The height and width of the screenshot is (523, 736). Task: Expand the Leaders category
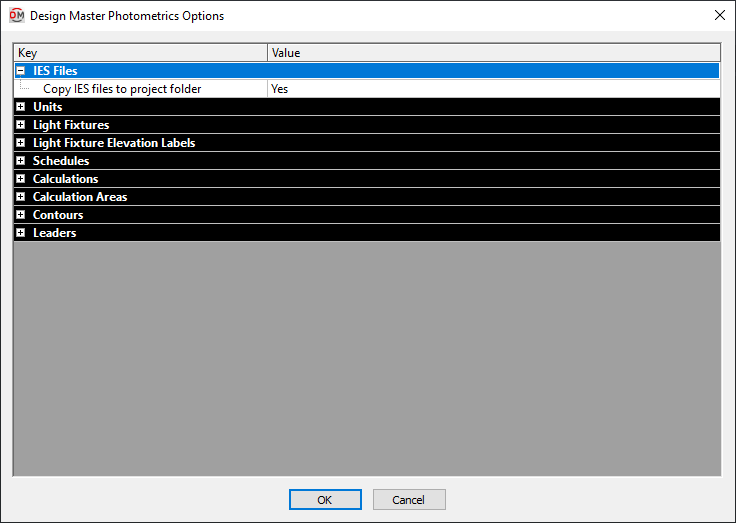point(21,233)
